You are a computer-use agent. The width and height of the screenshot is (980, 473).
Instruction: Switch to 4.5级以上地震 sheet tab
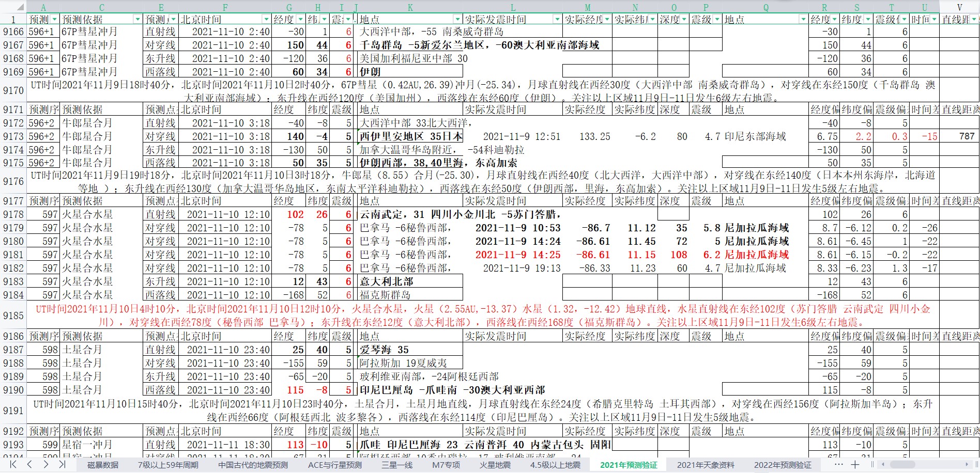pyautogui.click(x=555, y=465)
